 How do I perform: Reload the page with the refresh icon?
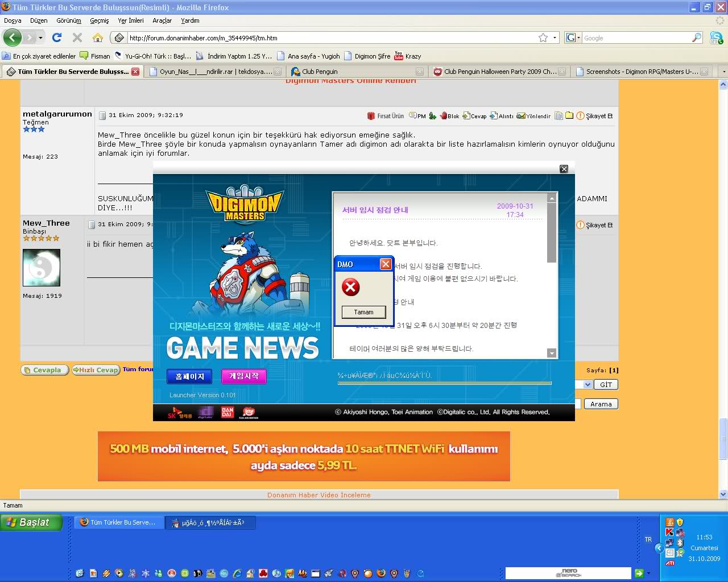[x=57, y=38]
